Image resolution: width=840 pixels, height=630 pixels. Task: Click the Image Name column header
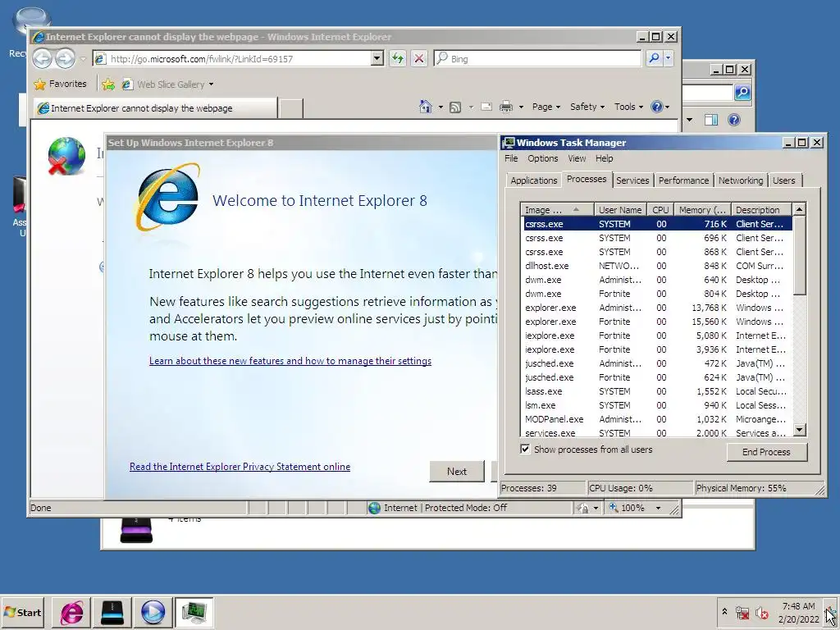pyautogui.click(x=557, y=210)
